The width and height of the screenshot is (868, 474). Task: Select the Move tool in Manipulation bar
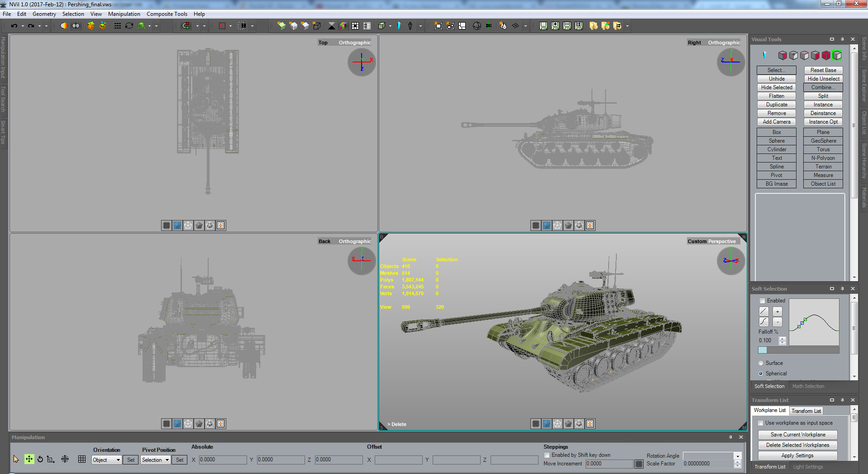(29, 459)
